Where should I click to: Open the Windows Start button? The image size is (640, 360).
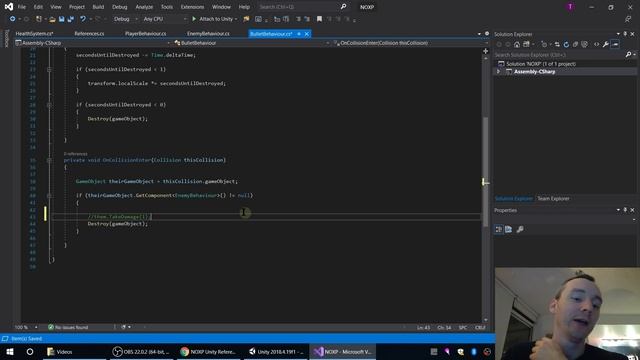pos(10,351)
